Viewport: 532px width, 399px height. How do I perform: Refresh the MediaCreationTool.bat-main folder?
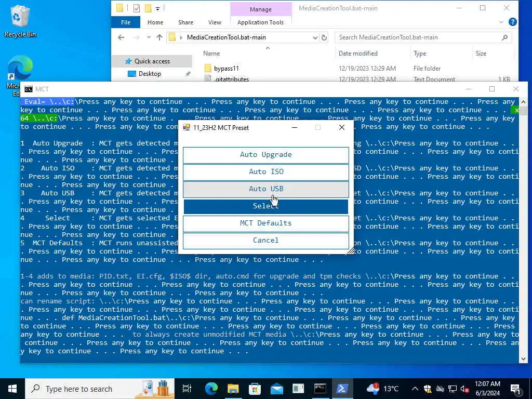point(324,37)
